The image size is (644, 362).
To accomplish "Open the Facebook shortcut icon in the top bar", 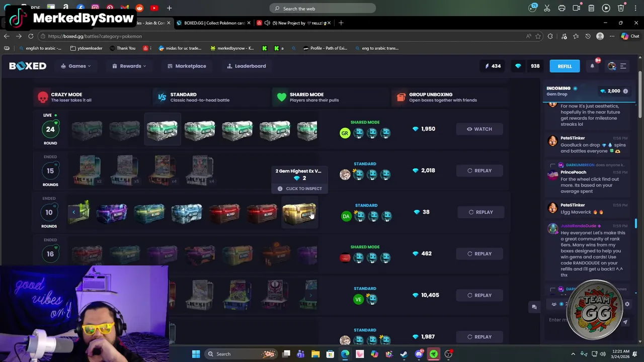I will tap(80, 8).
